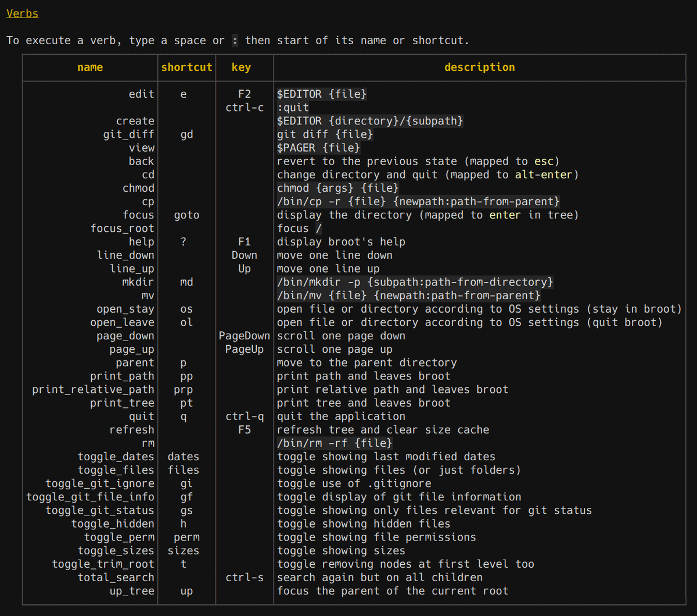Click the 'quit' verb name

click(142, 416)
